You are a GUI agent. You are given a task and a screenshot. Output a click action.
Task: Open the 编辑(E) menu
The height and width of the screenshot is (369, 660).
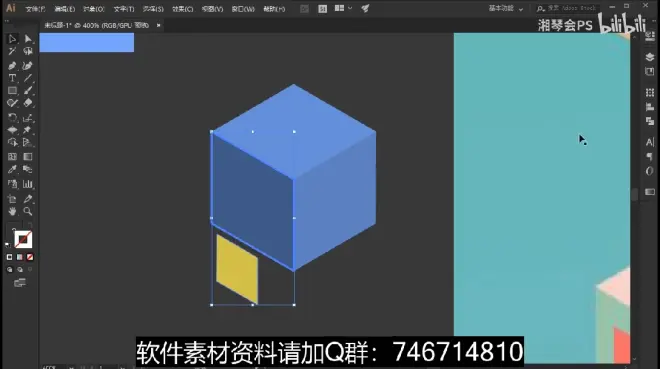coord(64,9)
